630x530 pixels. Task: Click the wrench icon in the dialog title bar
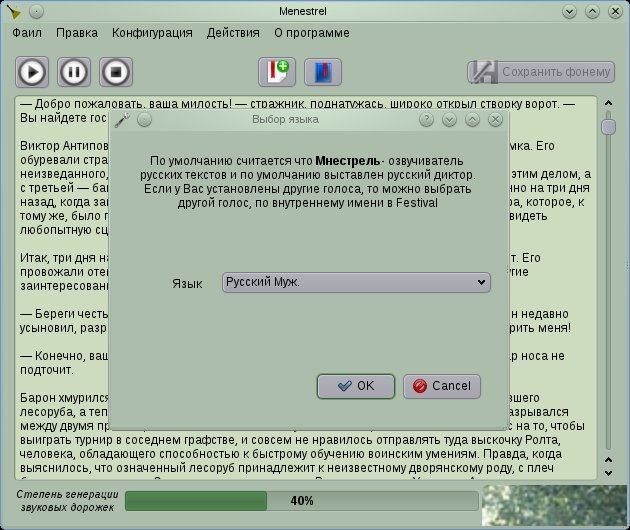point(122,120)
